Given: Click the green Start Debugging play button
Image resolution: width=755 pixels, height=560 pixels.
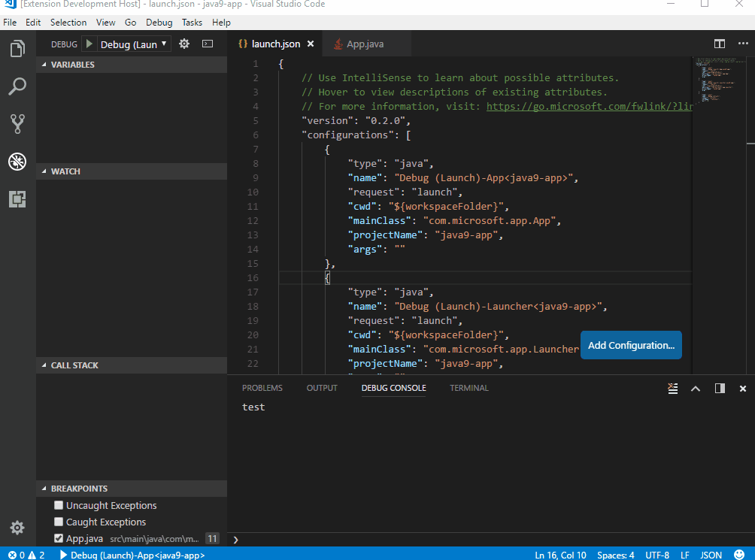Looking at the screenshot, I should click(89, 44).
